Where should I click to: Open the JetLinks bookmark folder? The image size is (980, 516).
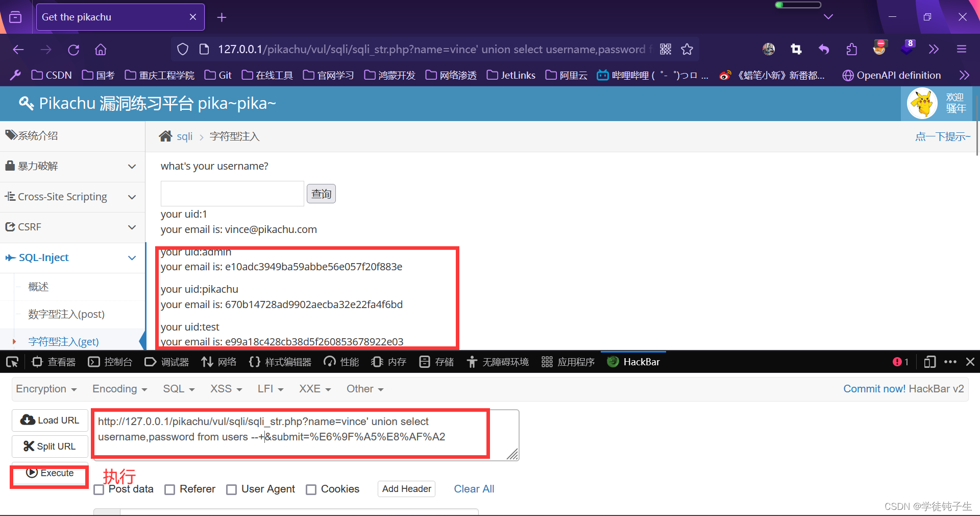(x=511, y=75)
